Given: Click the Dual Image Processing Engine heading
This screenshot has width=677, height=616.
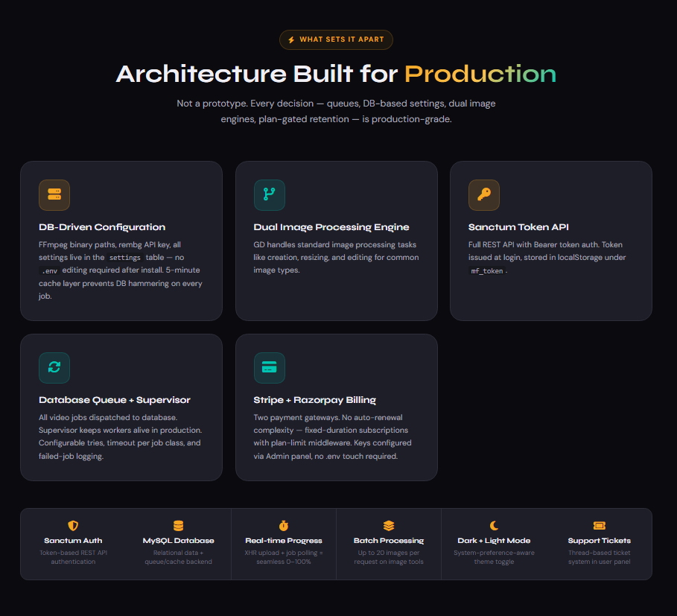Looking at the screenshot, I should pos(331,227).
